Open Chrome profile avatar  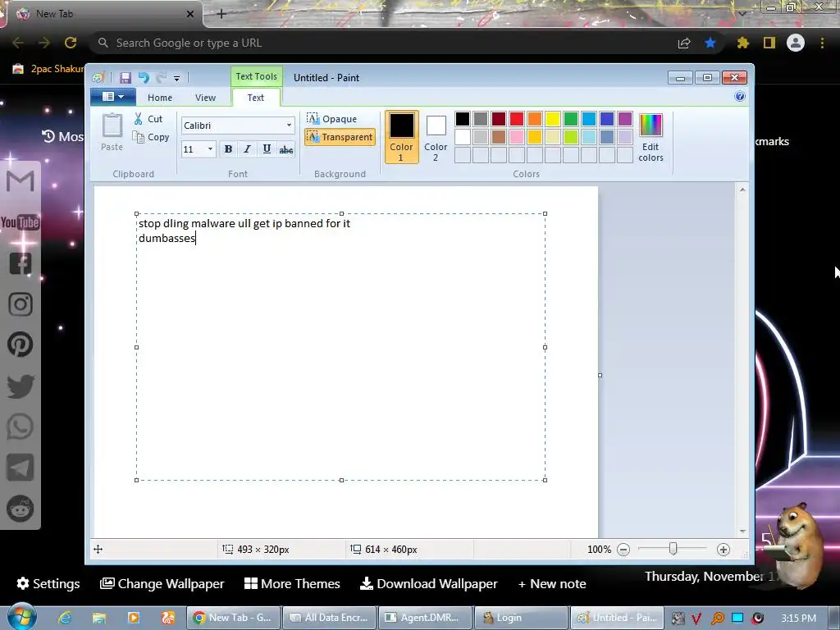[796, 43]
